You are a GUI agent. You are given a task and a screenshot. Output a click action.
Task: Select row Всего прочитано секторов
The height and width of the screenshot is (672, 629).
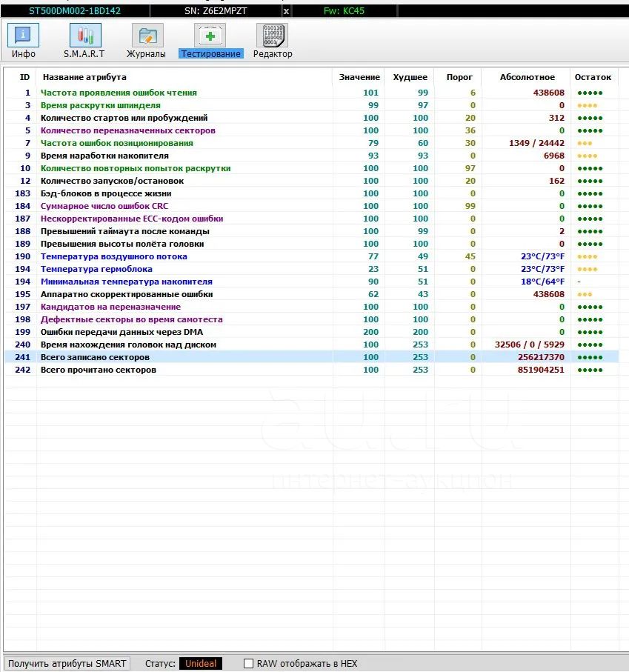point(311,370)
